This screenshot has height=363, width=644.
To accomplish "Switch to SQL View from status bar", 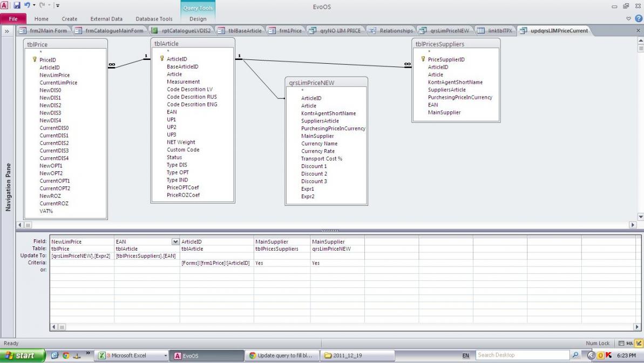I will (x=629, y=343).
